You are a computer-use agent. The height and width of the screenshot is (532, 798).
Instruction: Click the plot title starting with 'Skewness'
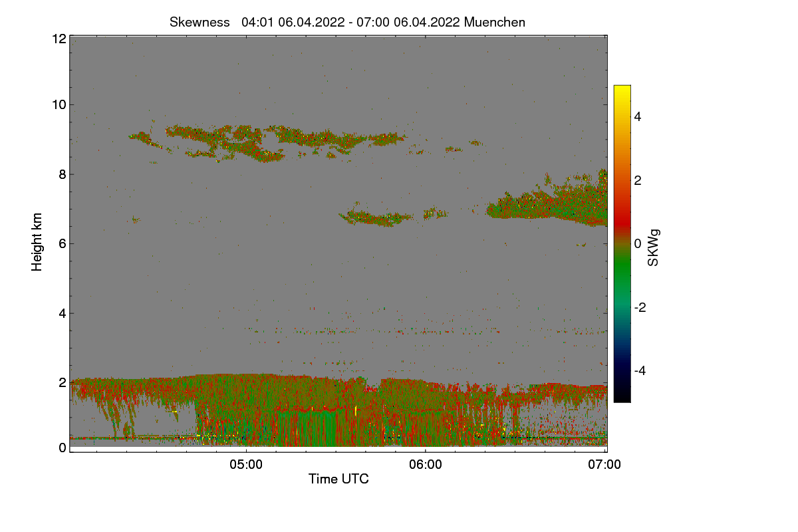point(347,22)
